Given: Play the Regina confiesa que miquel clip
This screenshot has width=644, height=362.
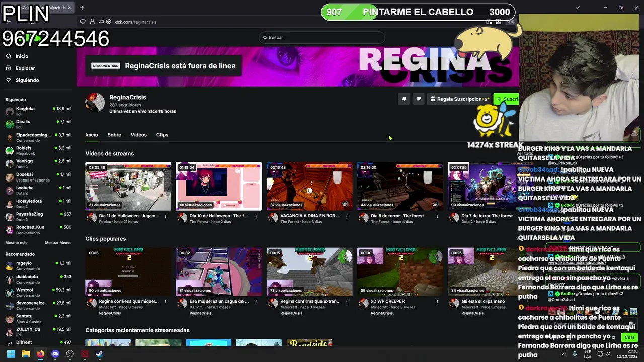Looking at the screenshot, I should tap(128, 271).
